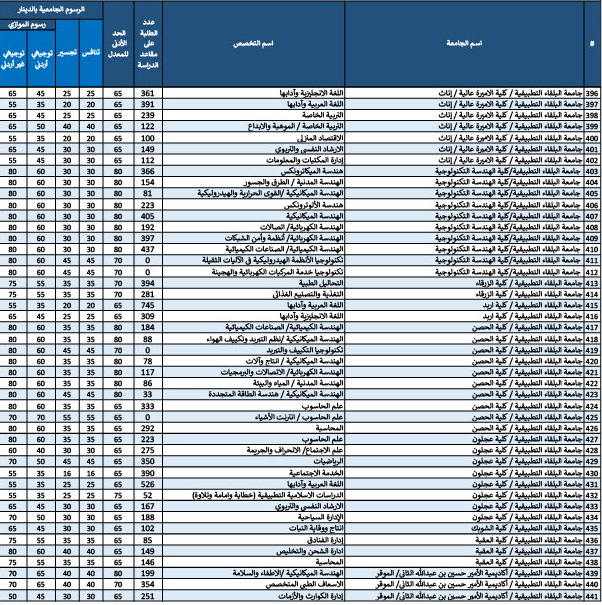Select the 'رسوم الموازي' header cell
This screenshot has height=605, width=602.
pos(27,25)
